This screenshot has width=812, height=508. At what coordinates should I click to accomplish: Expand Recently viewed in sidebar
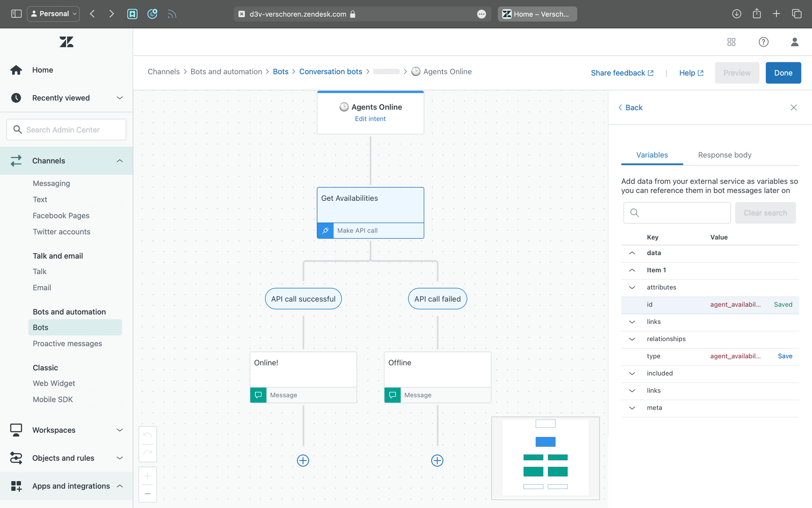point(120,98)
